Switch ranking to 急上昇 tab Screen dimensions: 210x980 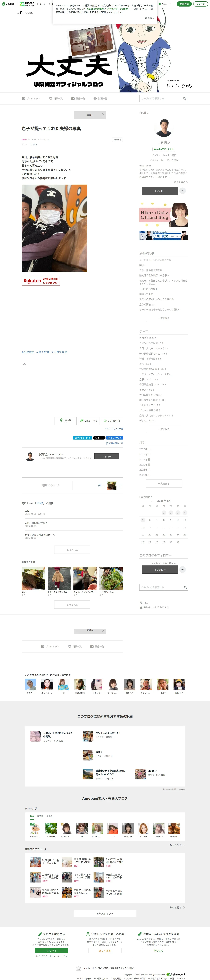[x=50, y=816]
